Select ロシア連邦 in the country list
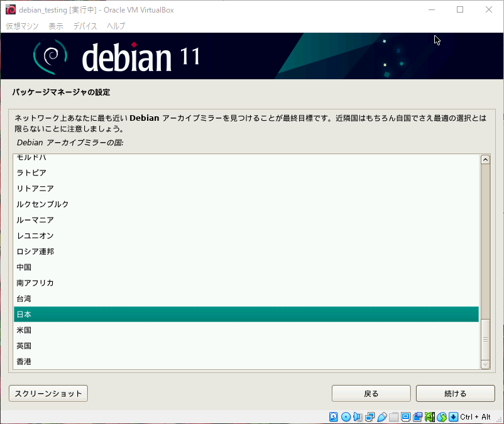Viewport: 504px width, 424px height. [246, 252]
